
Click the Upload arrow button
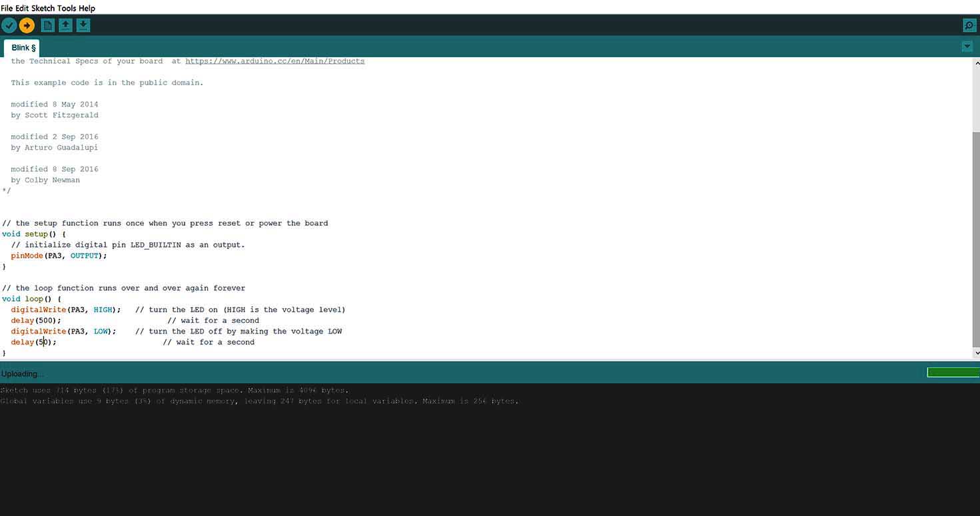(x=27, y=25)
